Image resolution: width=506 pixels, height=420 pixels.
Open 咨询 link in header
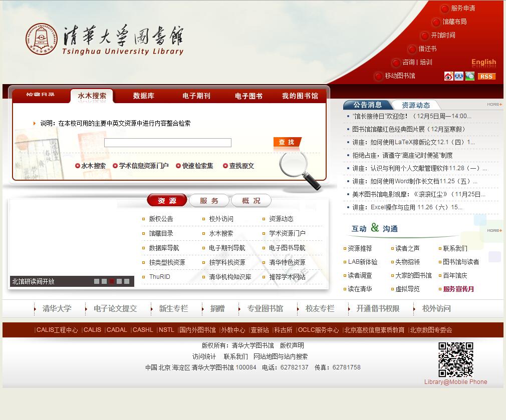point(408,62)
